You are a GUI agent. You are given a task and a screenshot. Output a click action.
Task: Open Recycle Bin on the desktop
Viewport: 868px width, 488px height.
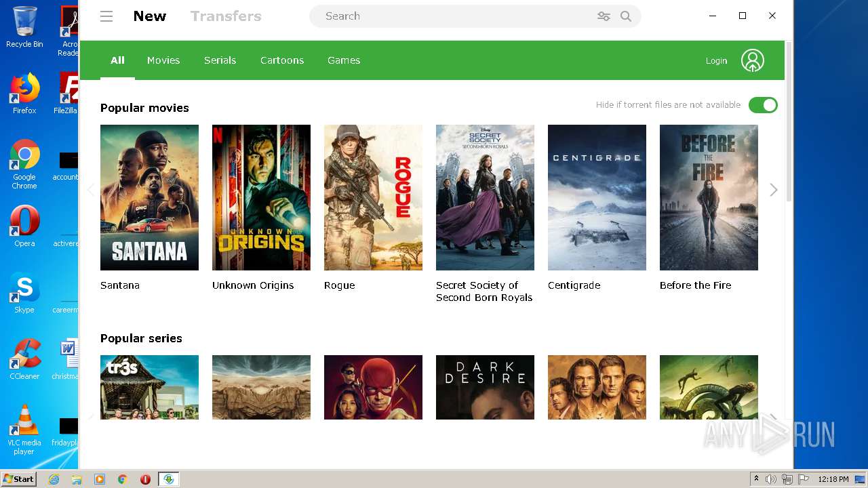click(x=24, y=27)
